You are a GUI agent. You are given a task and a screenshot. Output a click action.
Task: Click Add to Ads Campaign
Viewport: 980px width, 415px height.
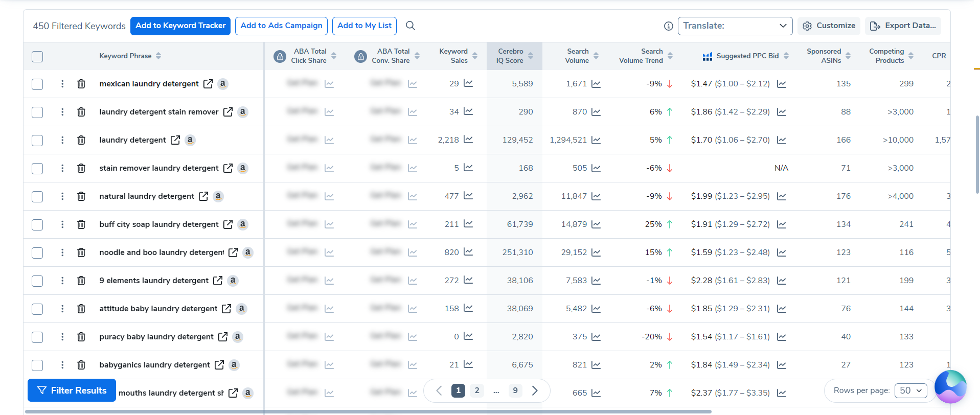click(x=281, y=26)
